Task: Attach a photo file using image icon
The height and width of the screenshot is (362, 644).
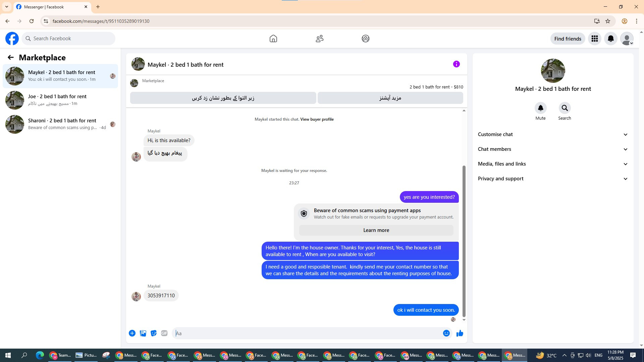Action: [x=143, y=333]
